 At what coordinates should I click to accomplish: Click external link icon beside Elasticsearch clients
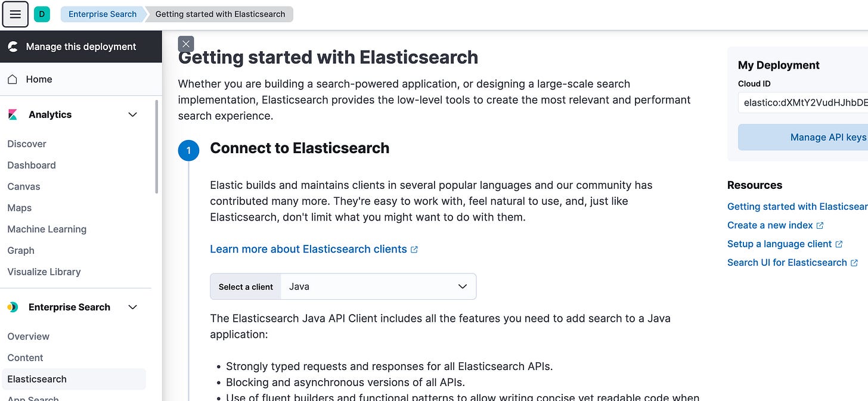414,250
